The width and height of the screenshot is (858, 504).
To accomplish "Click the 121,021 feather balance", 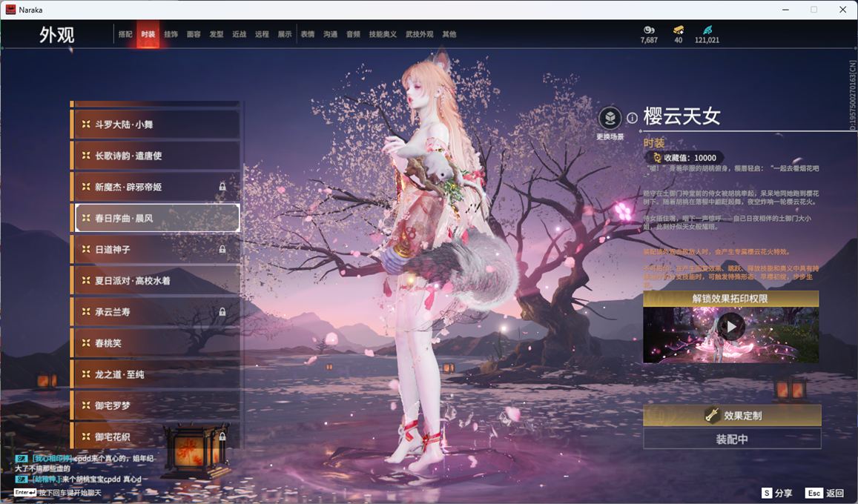I will pyautogui.click(x=707, y=40).
